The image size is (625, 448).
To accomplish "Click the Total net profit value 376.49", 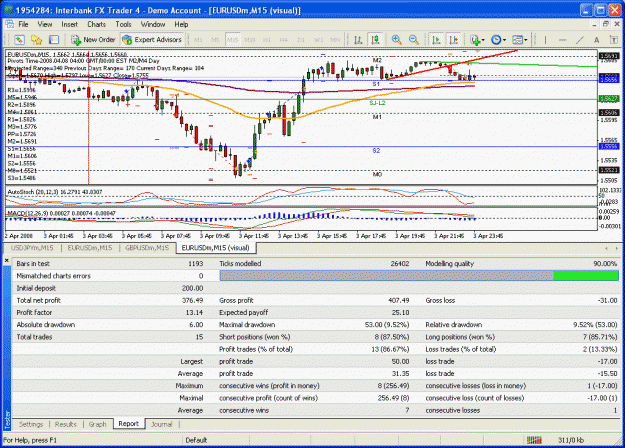I will point(193,300).
